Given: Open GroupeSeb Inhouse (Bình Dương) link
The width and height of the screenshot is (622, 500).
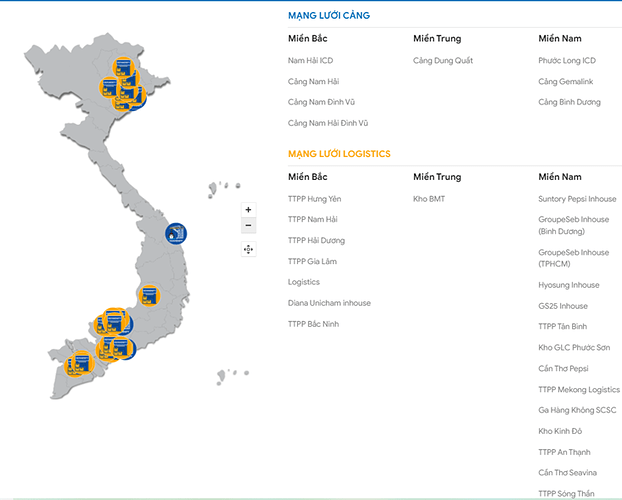Looking at the screenshot, I should click(x=574, y=225).
